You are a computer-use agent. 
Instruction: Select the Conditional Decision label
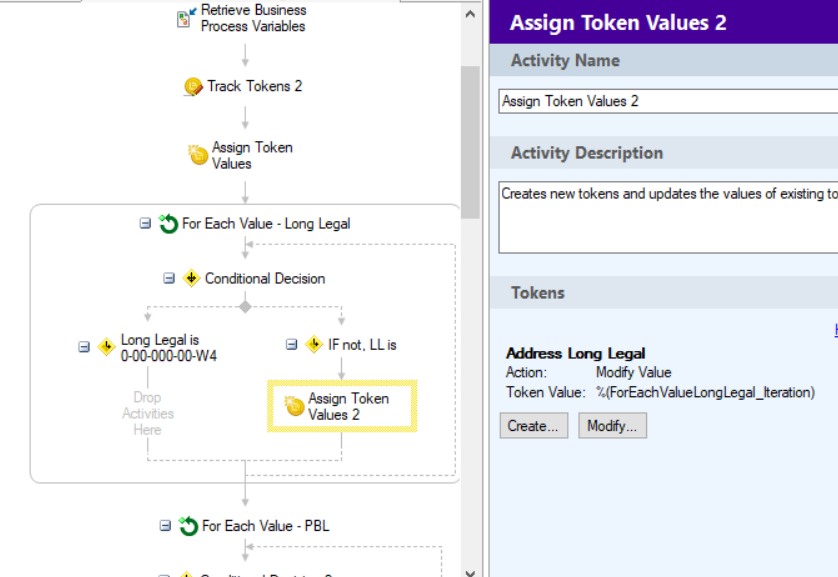point(265,278)
